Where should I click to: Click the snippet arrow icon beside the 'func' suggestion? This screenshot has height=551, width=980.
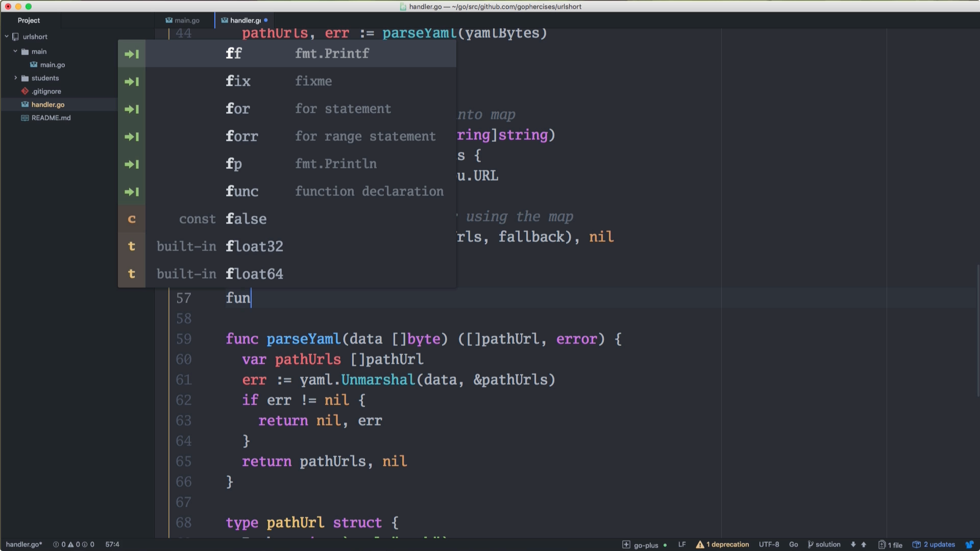click(x=132, y=192)
